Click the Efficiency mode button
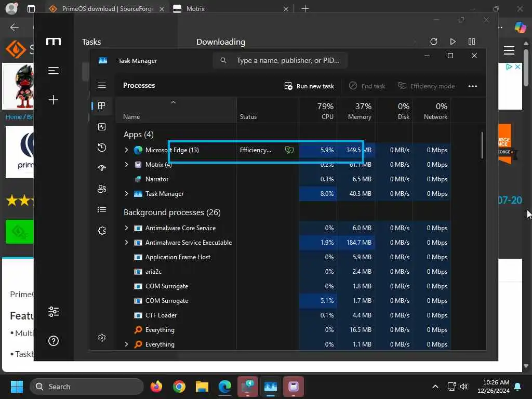 click(x=426, y=86)
